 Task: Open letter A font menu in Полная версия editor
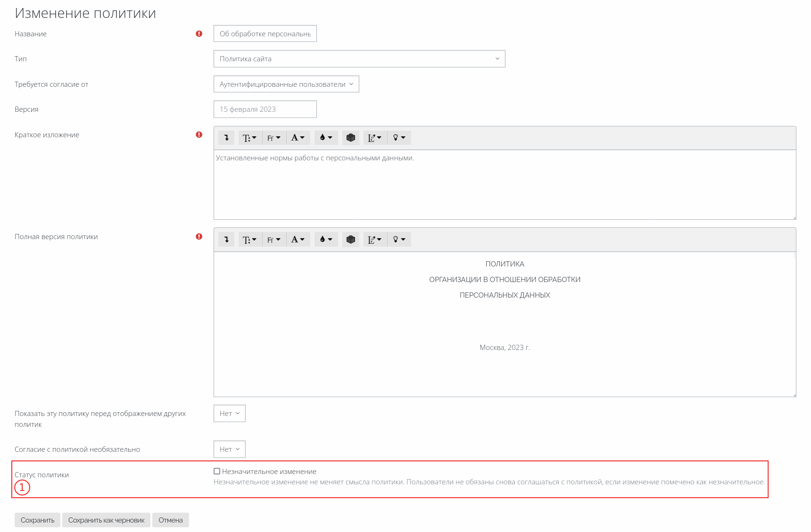298,240
